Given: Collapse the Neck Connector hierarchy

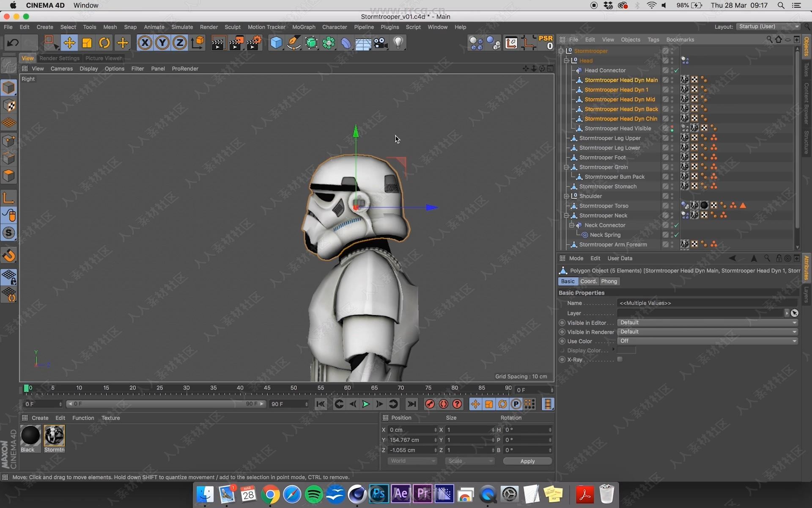Looking at the screenshot, I should pyautogui.click(x=571, y=225).
